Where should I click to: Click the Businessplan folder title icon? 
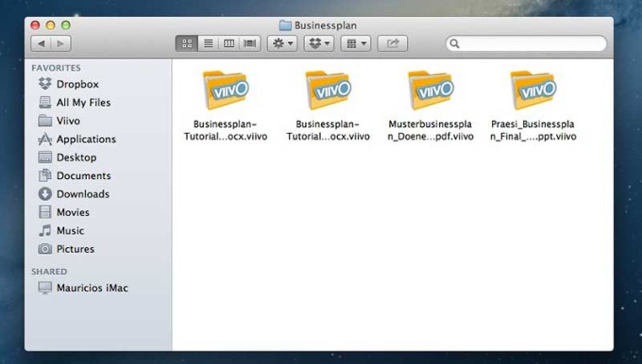pos(285,25)
